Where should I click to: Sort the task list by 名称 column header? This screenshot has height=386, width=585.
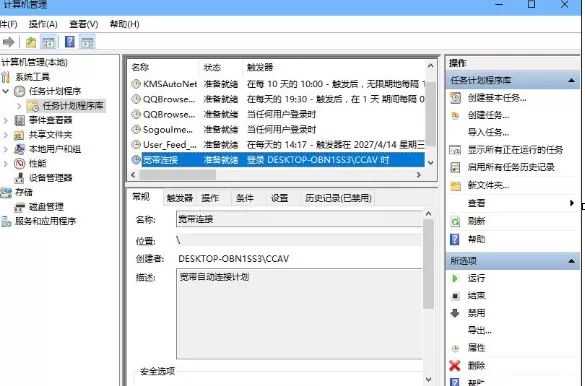(163, 67)
